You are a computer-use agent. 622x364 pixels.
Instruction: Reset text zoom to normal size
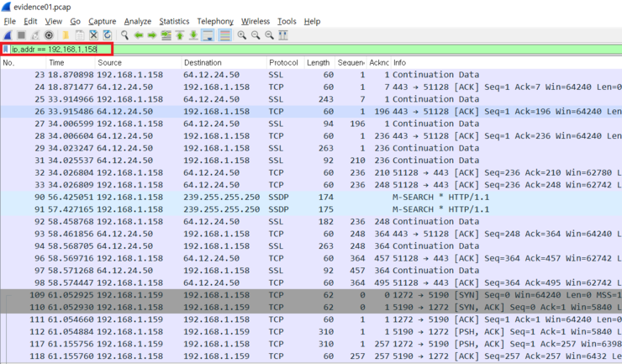point(269,35)
